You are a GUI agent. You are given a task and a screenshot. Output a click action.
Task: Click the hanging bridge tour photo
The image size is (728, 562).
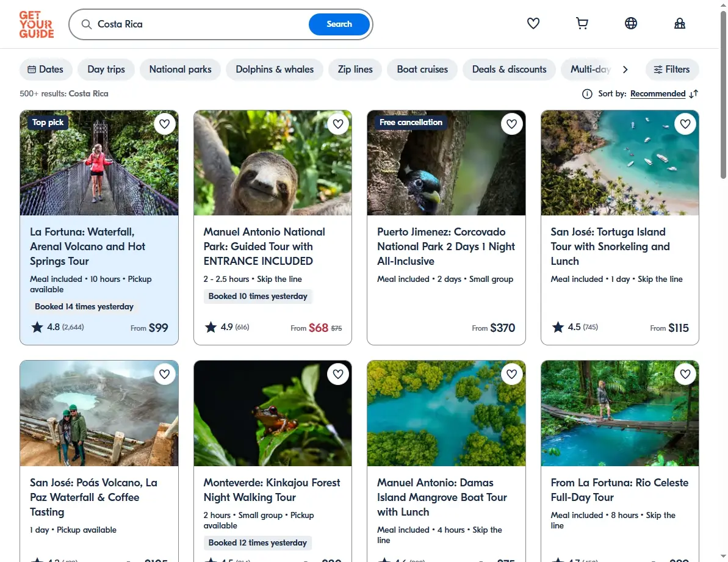click(x=99, y=163)
